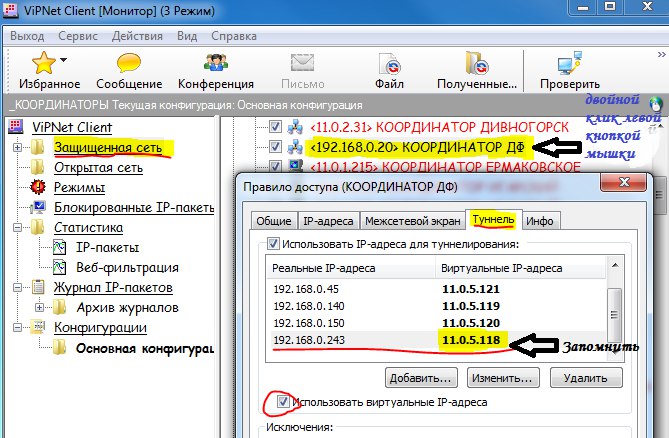
Task: Click the Статистика folder icon
Action: point(38,227)
